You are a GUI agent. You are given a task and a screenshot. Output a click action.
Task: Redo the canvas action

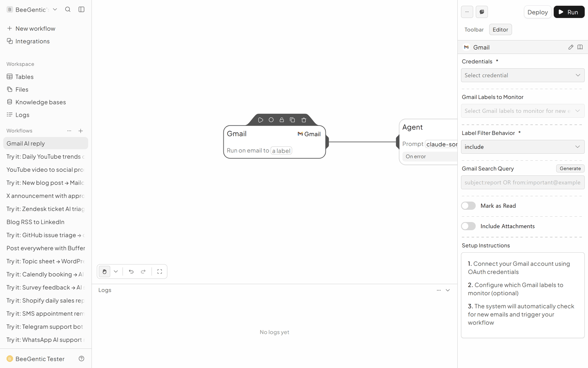tap(143, 272)
